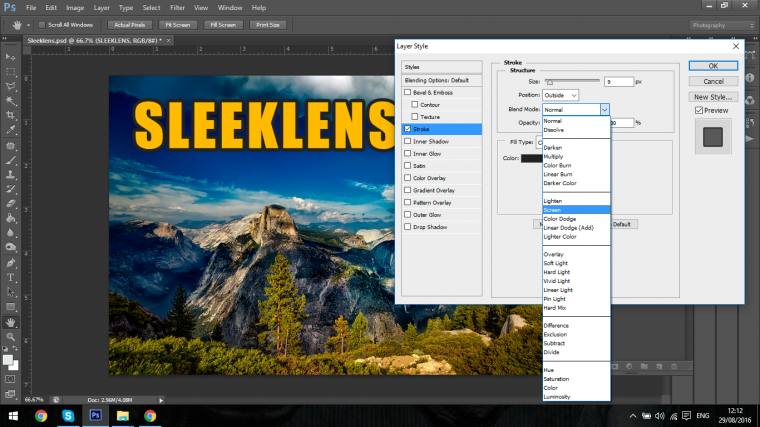This screenshot has height=427, width=760.
Task: Choose Screen in blend mode list
Action: click(x=576, y=210)
